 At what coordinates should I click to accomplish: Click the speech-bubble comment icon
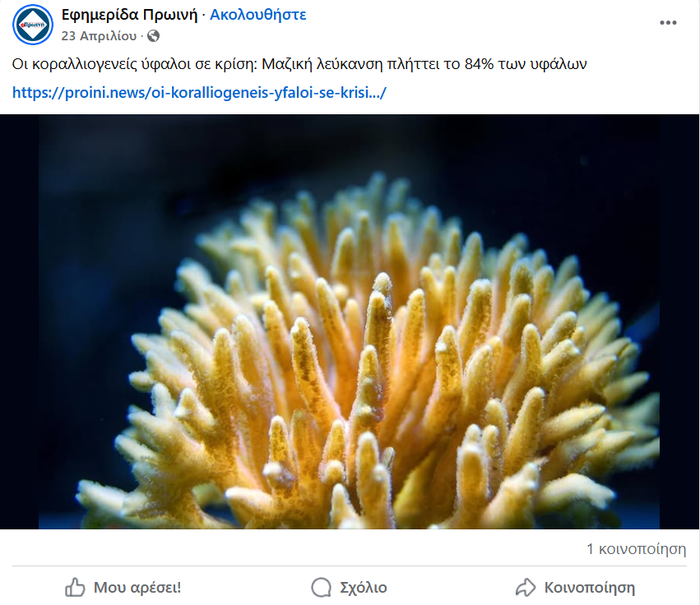click(x=321, y=587)
